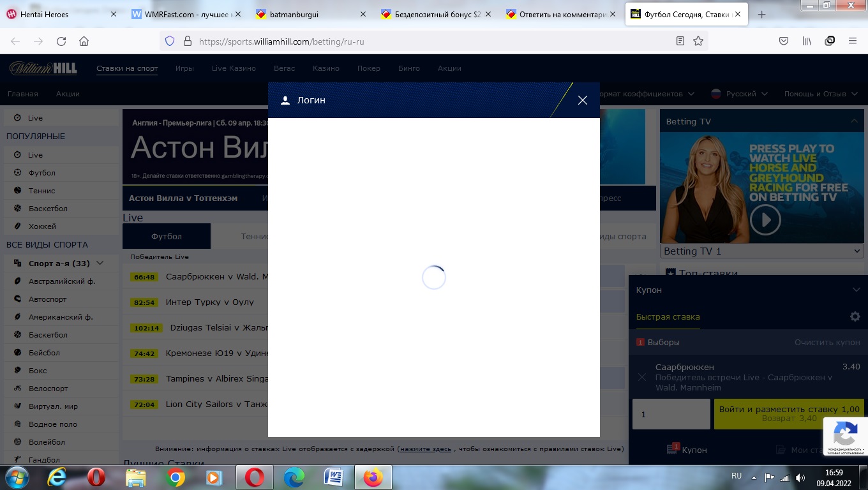
Task: Play the Betting TV video
Action: (x=765, y=221)
